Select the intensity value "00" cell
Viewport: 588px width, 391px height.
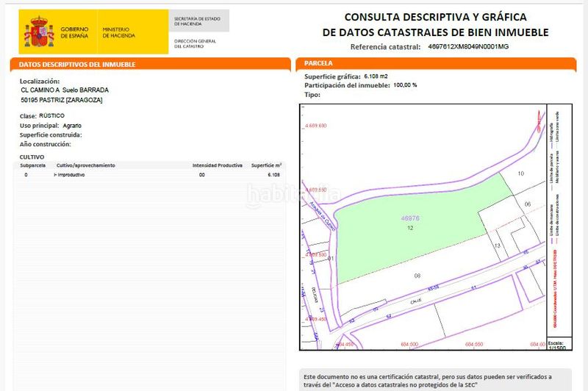coord(201,175)
